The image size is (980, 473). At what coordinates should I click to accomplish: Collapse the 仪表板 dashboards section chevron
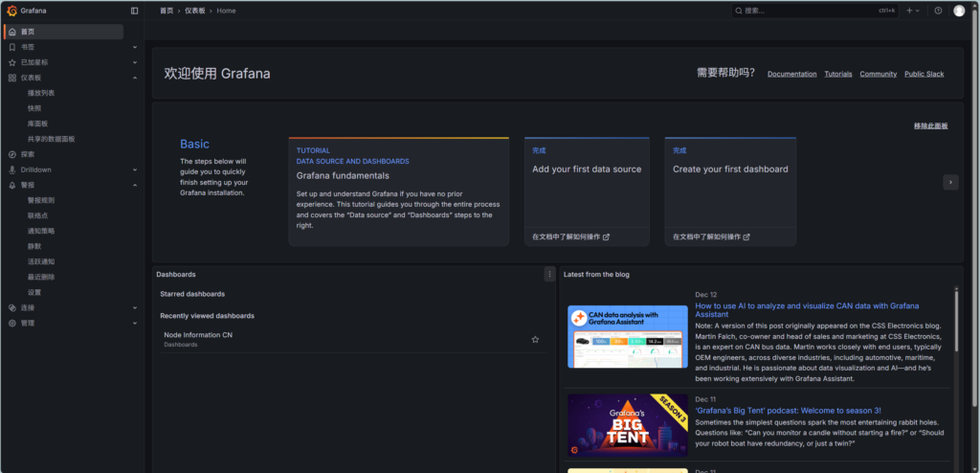click(135, 78)
